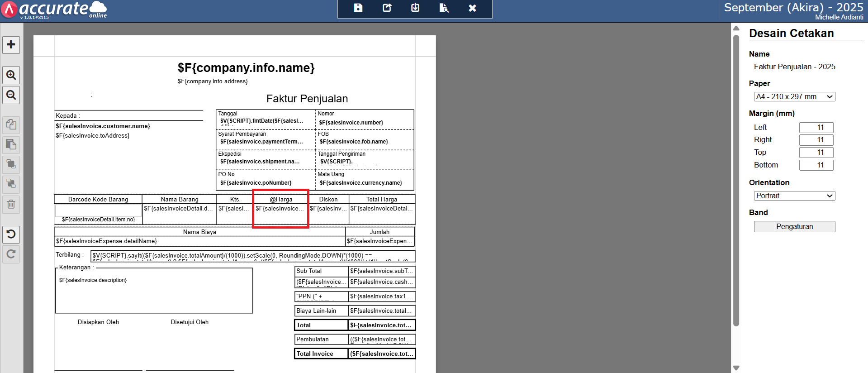Click the import design icon
The image size is (868, 373).
pyautogui.click(x=415, y=8)
